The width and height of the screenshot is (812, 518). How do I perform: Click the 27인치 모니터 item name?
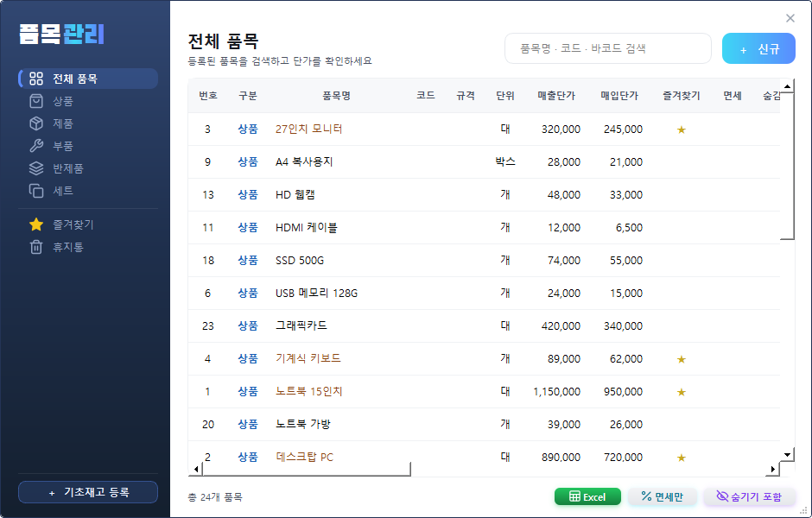tap(308, 129)
